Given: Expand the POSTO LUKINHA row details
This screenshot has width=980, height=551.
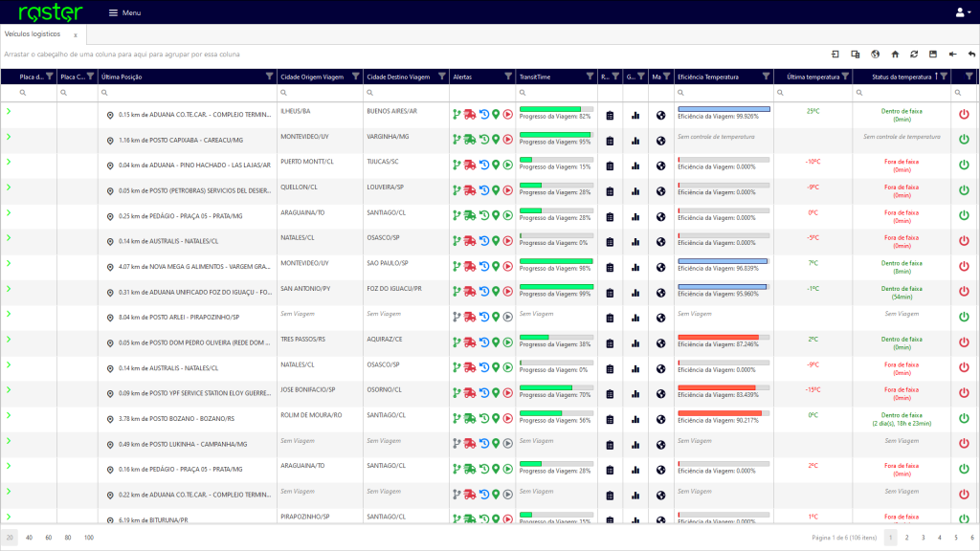Looking at the screenshot, I should click(x=9, y=440).
